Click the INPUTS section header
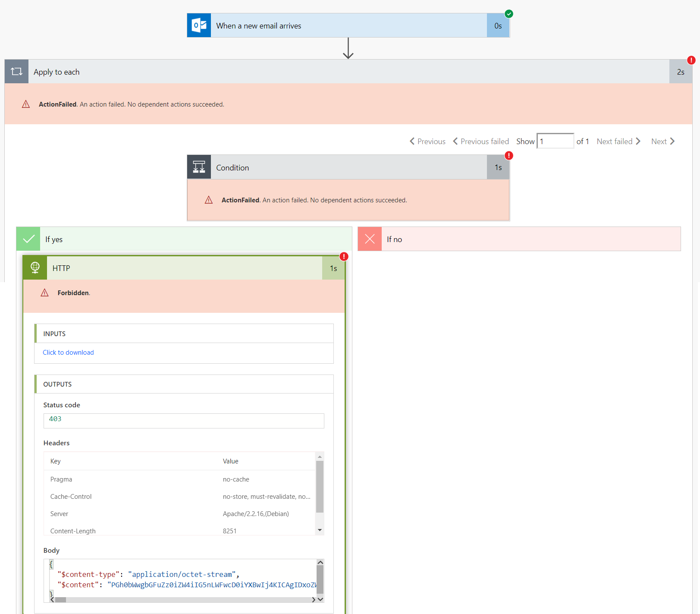The height and width of the screenshot is (614, 700). pos(184,334)
